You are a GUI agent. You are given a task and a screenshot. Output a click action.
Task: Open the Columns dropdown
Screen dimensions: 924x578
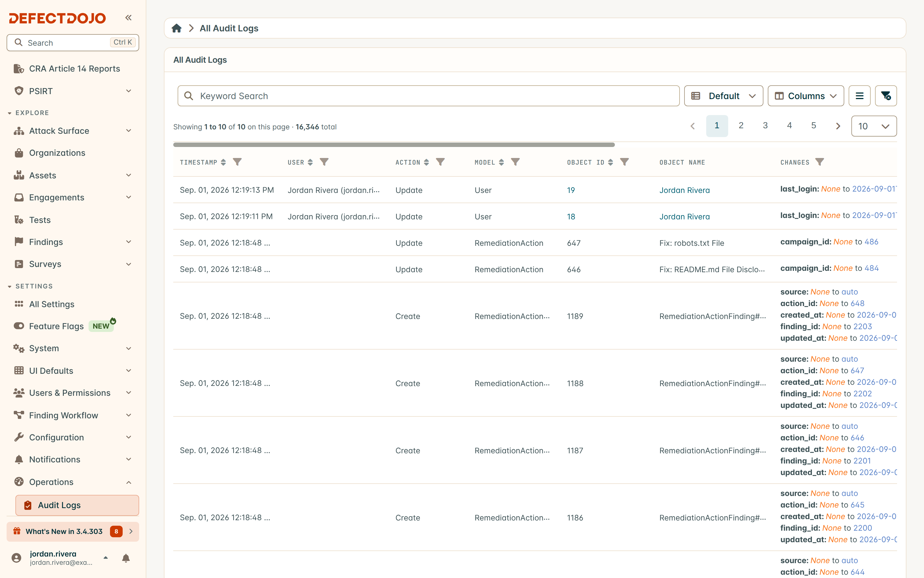click(x=806, y=96)
